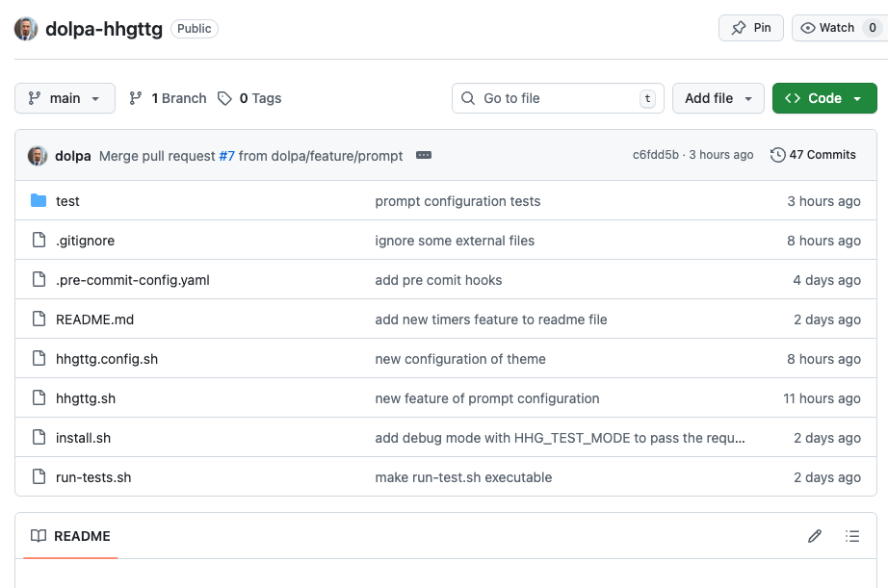This screenshot has width=888, height=588.
Task: View the c6fdd5b commit hash
Action: coord(655,155)
